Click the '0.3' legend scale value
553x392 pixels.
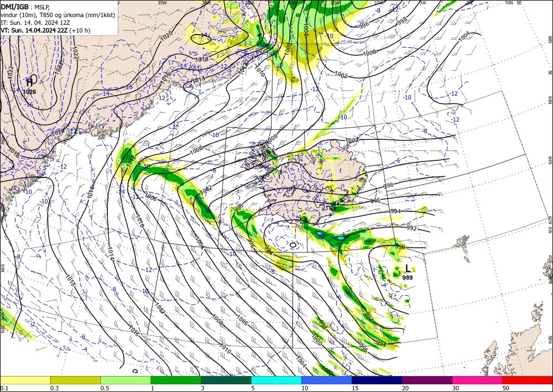pos(54,388)
